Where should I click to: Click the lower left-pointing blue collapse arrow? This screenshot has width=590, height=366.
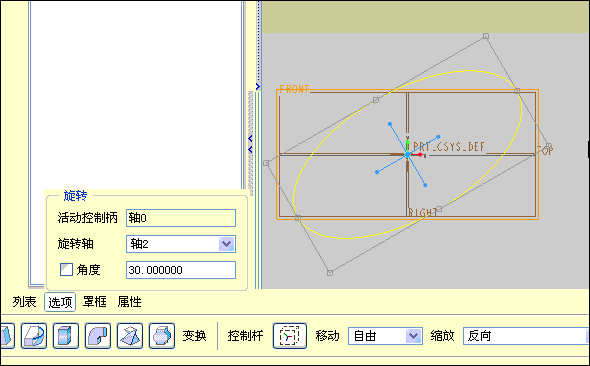click(x=250, y=150)
